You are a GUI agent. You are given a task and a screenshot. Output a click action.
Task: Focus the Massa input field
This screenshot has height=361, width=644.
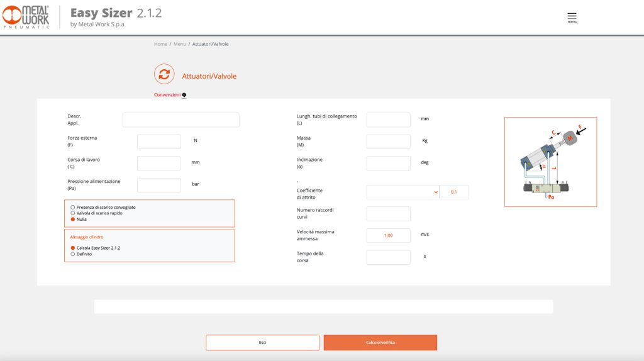[388, 142]
